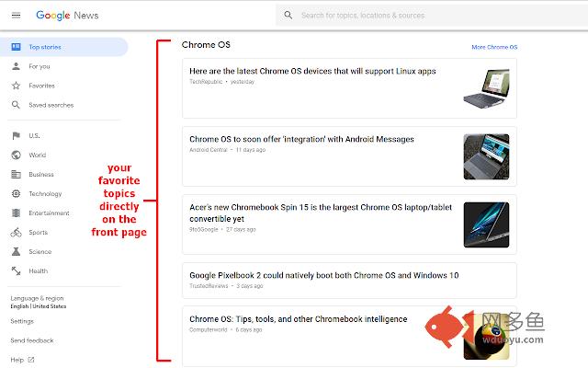Click the Chrome OS section heading
Image resolution: width=588 pixels, height=368 pixels.
pyautogui.click(x=206, y=45)
